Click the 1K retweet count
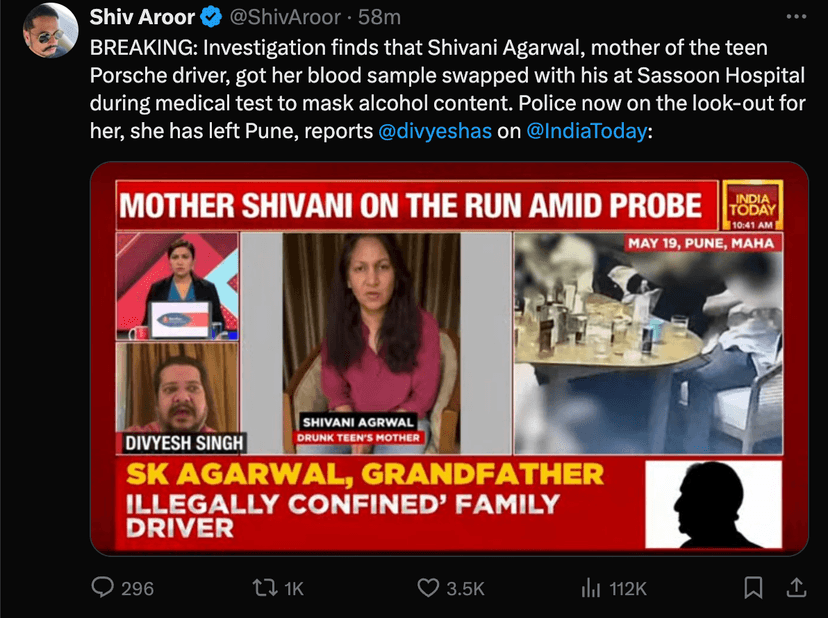 294,588
